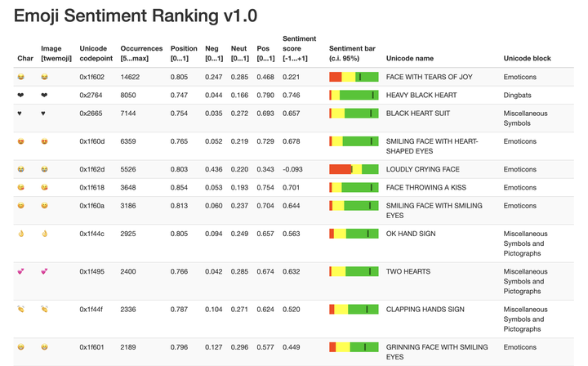The height and width of the screenshot is (366, 588).
Task: Click the name LOUDLY CRYING FACE
Action: click(423, 169)
